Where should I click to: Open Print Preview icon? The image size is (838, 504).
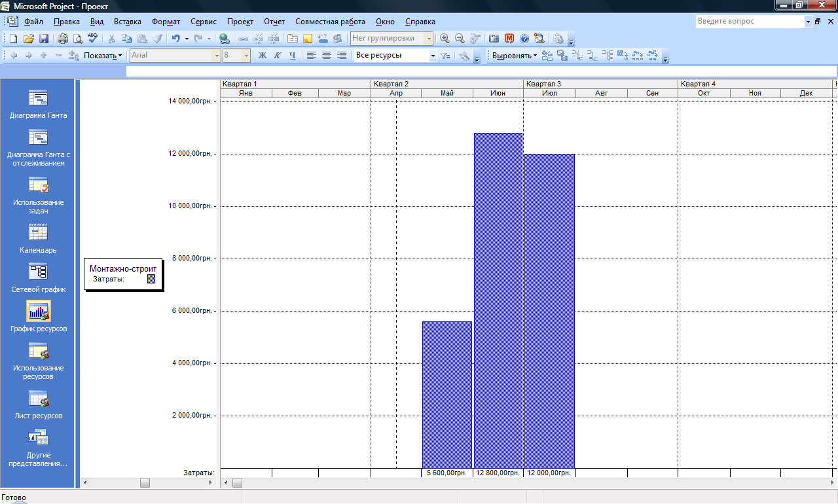[78, 39]
